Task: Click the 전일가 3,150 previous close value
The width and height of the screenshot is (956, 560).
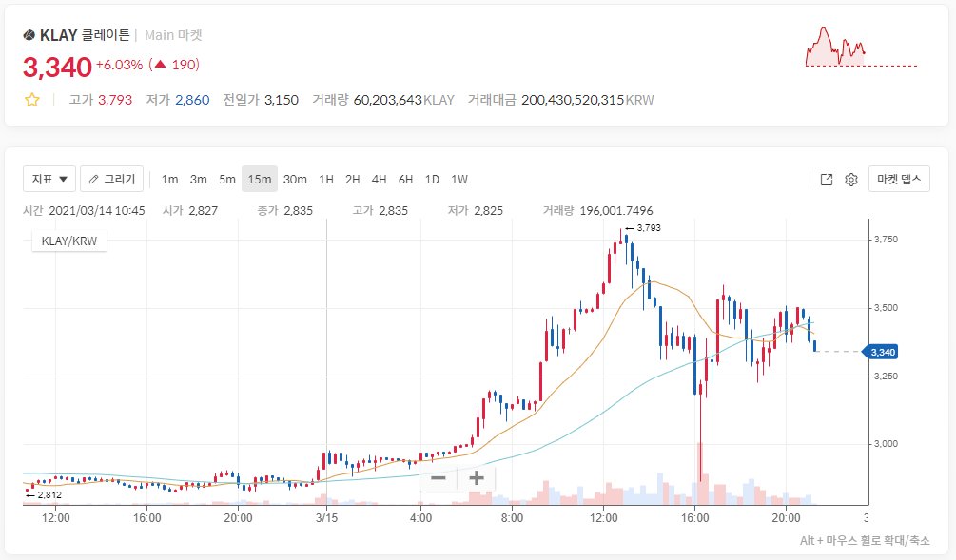Action: 261,100
